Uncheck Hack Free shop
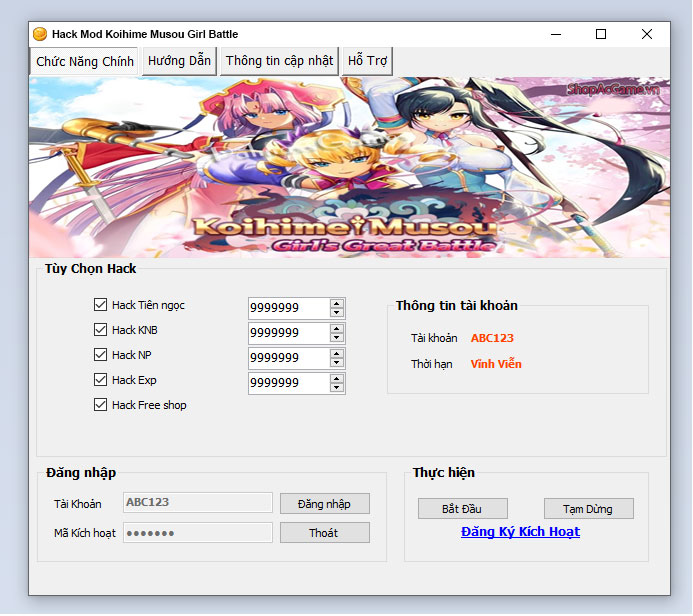 [x=100, y=405]
